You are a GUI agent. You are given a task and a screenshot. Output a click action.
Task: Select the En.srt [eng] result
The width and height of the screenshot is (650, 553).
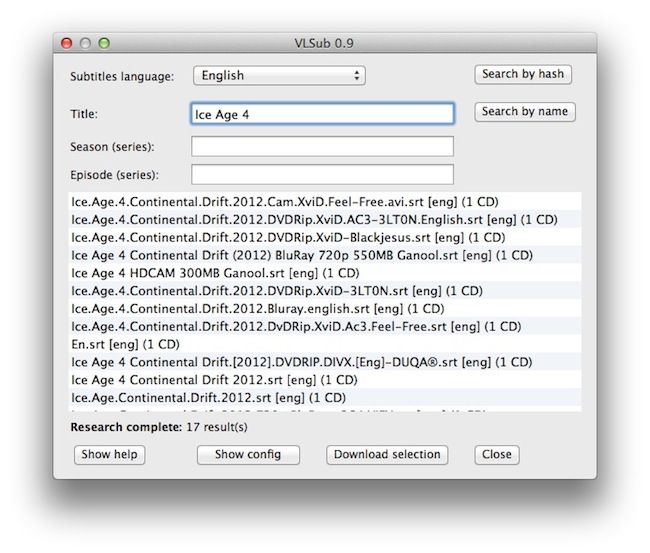click(x=325, y=344)
